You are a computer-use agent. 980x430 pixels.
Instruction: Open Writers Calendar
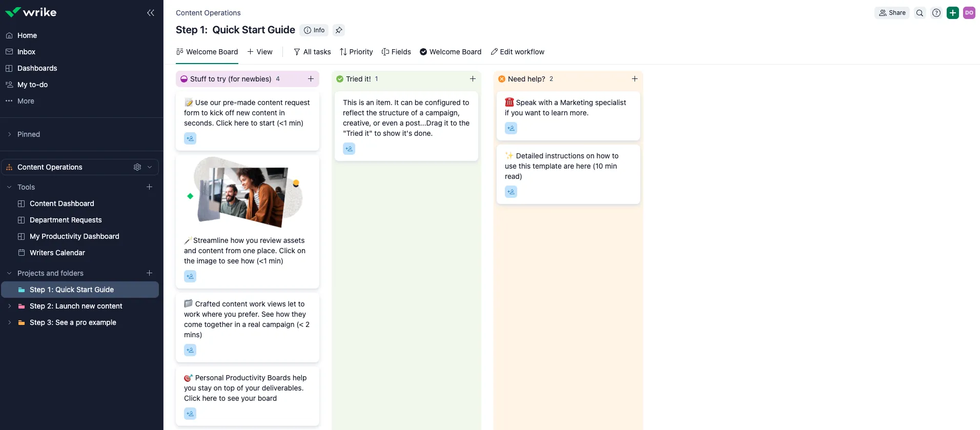tap(57, 253)
